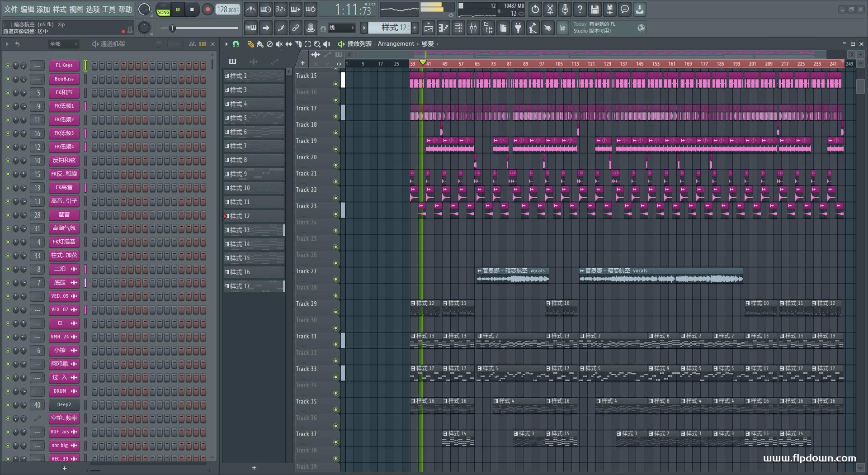Click the record button

click(x=208, y=9)
